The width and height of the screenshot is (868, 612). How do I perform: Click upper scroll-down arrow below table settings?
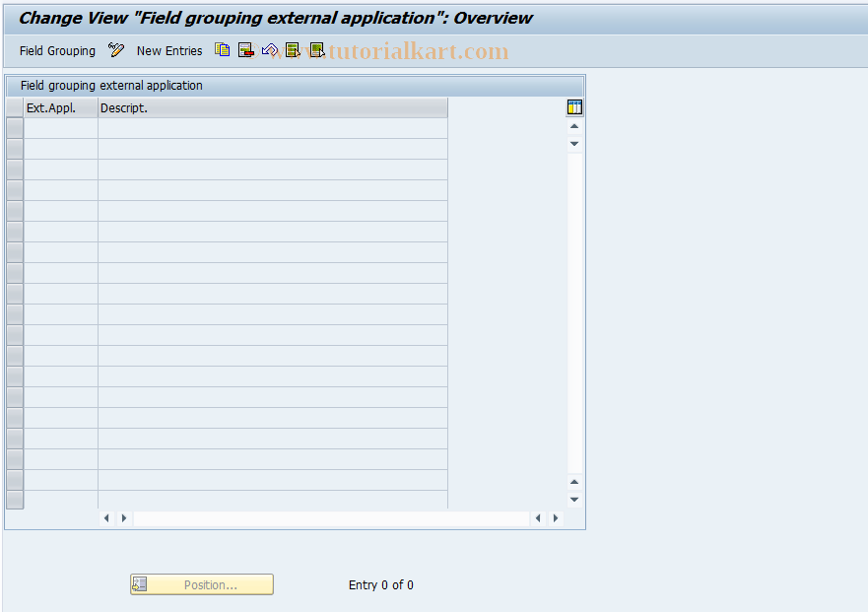click(x=574, y=144)
